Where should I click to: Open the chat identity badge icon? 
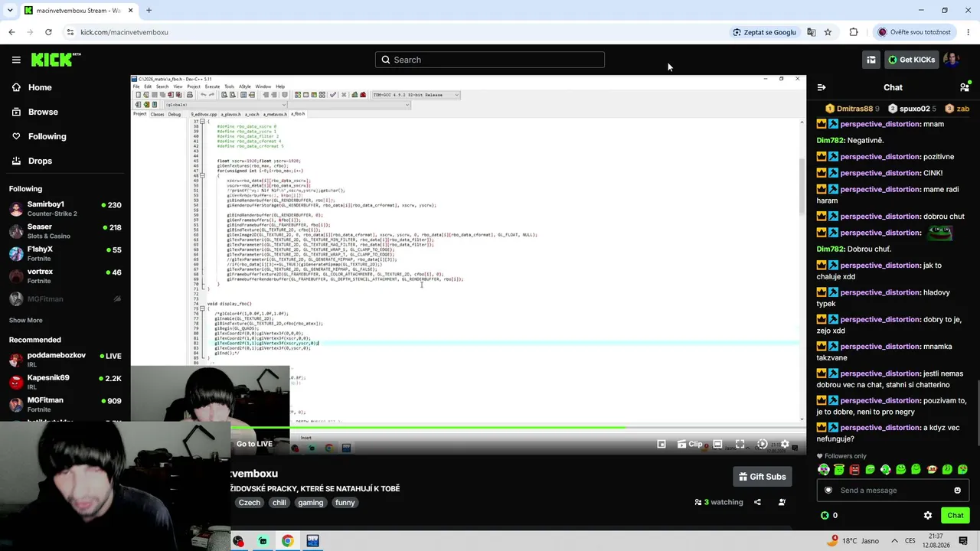tap(827, 491)
